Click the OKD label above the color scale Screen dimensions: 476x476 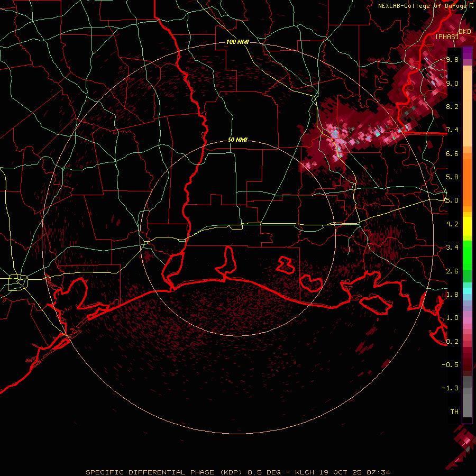[465, 32]
